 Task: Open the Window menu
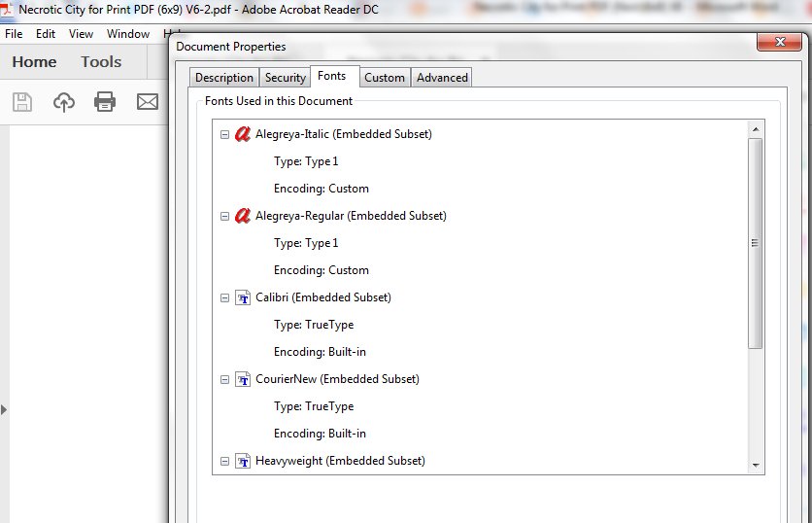pos(128,34)
